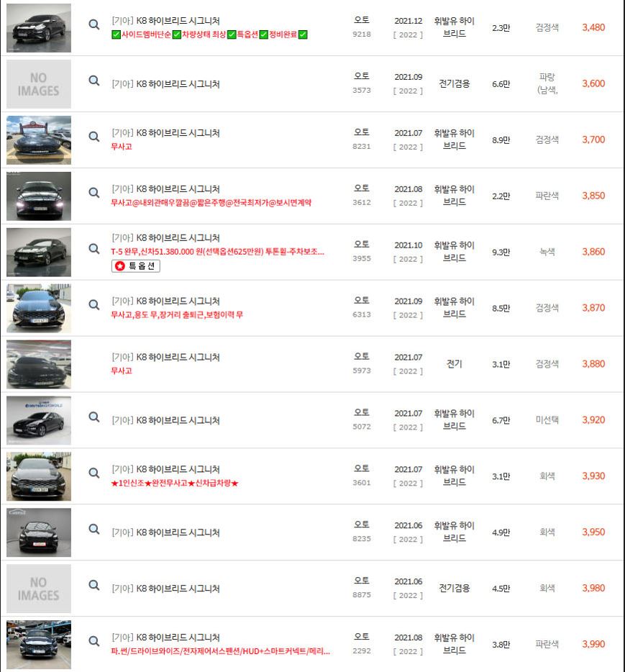Click the car photo on the 3,870 row

39,308
